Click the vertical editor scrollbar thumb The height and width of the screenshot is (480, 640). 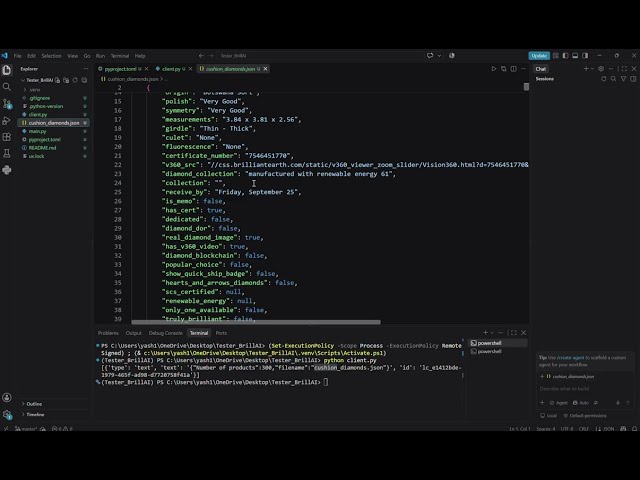pyautogui.click(x=526, y=87)
